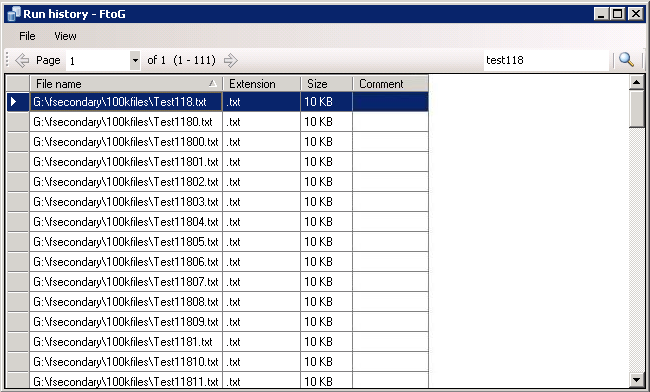Open the page number dropdown

click(x=135, y=60)
